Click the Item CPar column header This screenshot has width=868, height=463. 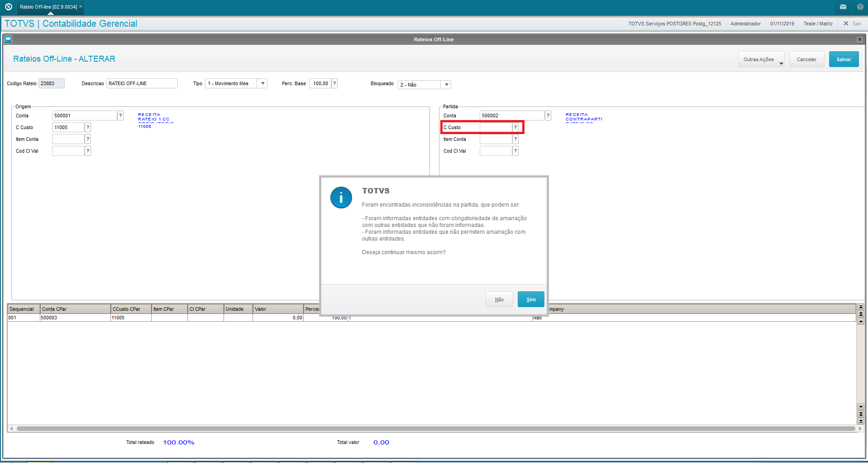(x=170, y=309)
